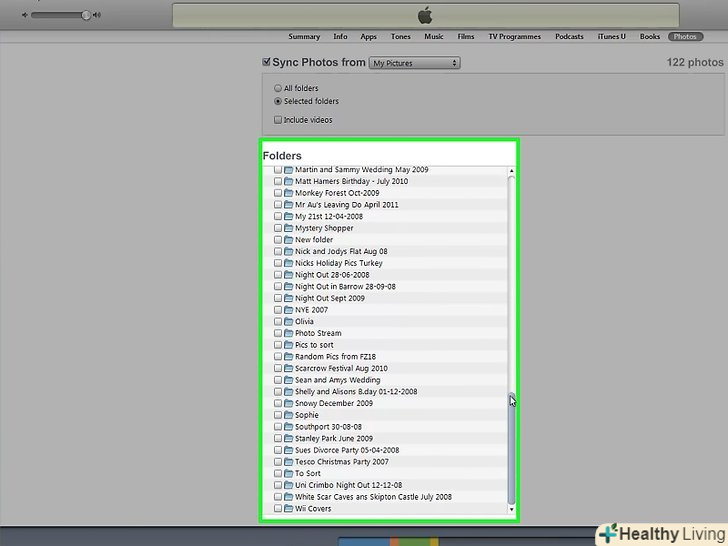Click the To Sort folder icon
Viewport: 728px width, 546px height.
coord(288,473)
